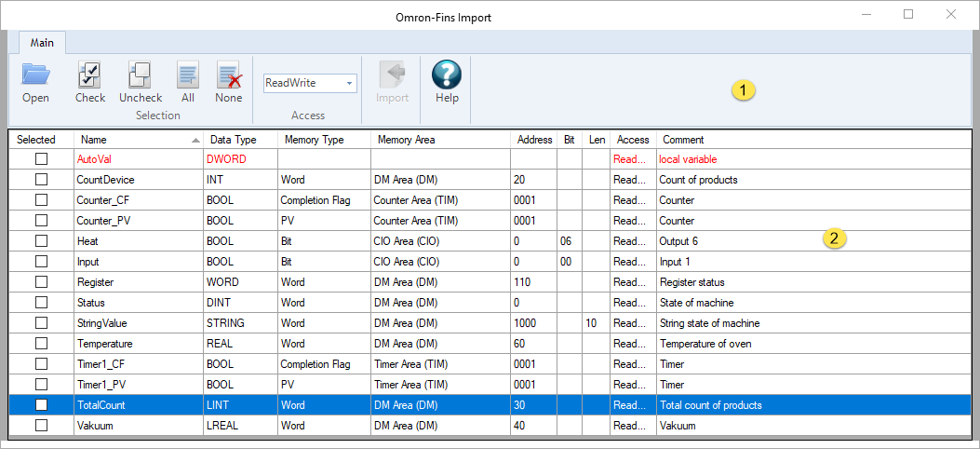Select the Temperature name cell
This screenshot has width=980, height=449.
click(138, 344)
